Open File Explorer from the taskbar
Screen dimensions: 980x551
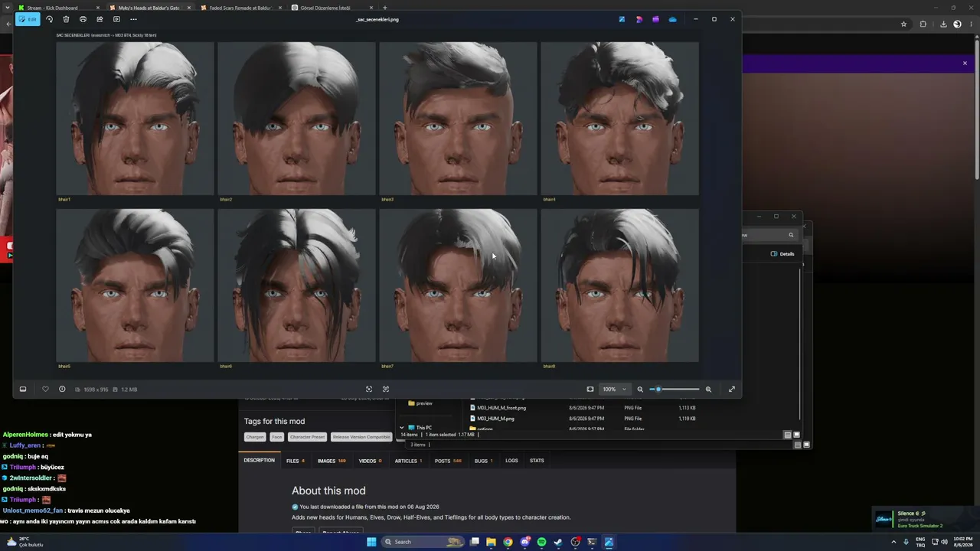click(x=491, y=542)
